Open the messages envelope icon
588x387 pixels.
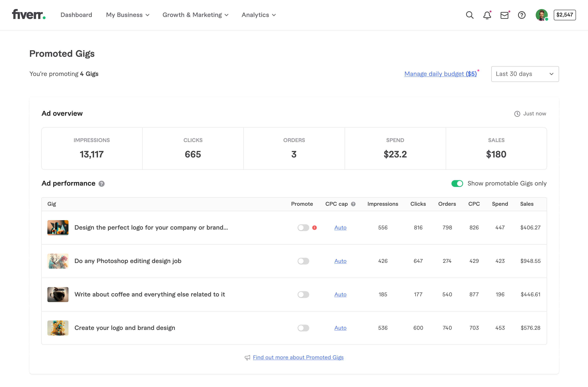tap(504, 15)
